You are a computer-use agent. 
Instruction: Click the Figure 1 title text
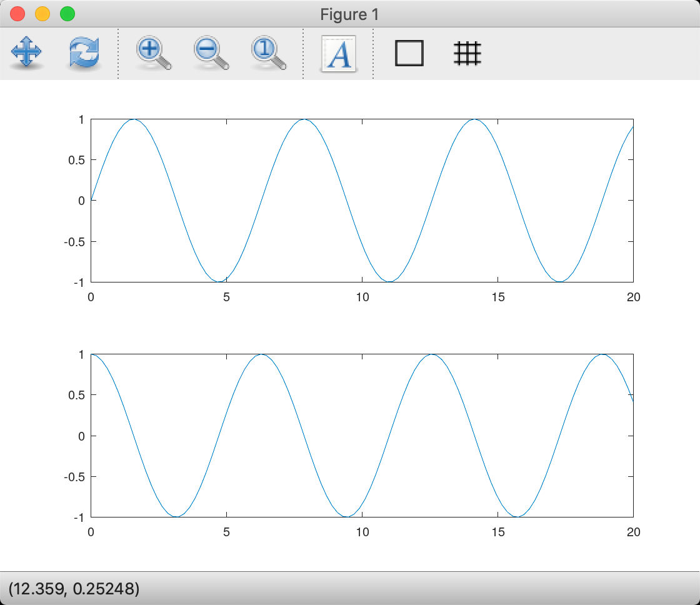click(349, 14)
